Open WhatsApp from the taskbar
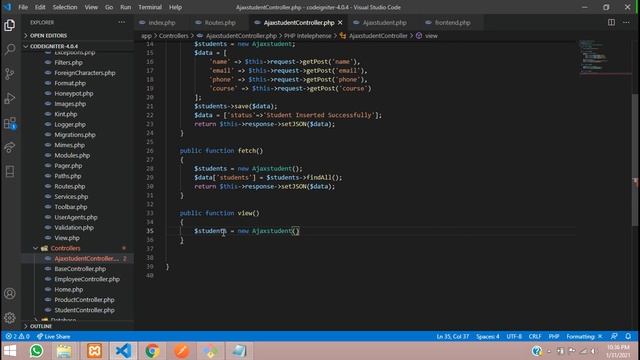 coord(36,351)
